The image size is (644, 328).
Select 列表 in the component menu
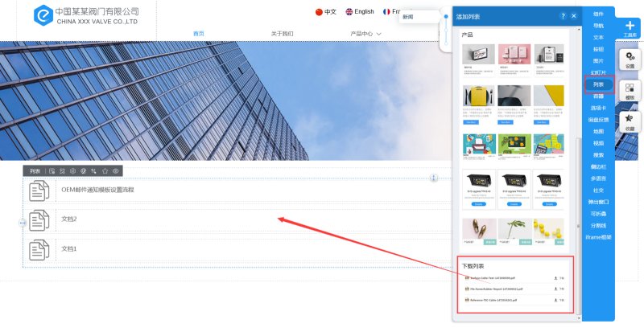pos(598,84)
